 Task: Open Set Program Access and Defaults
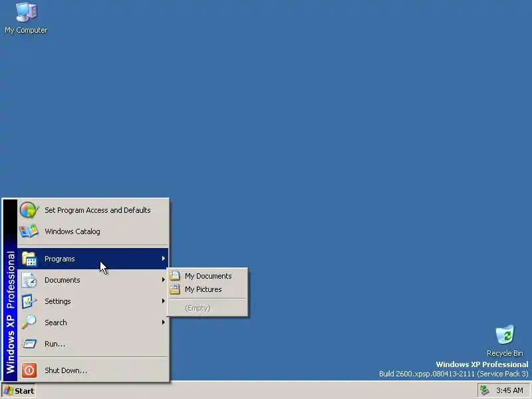pos(93,210)
